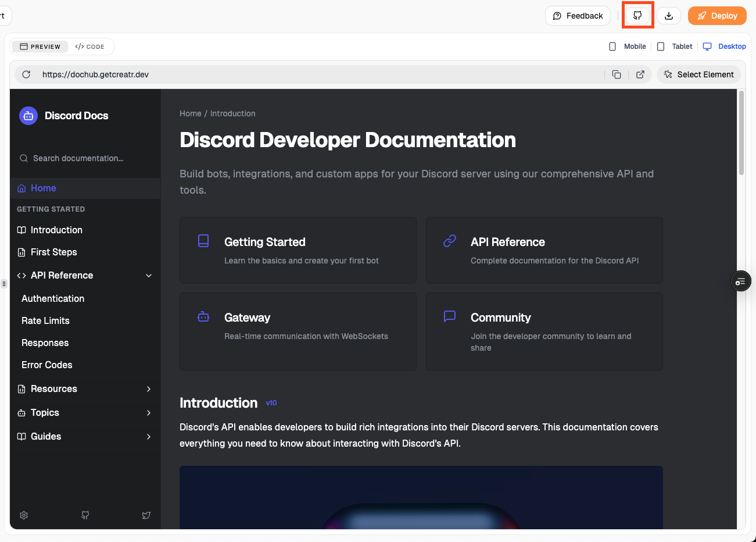This screenshot has width=756, height=542.
Task: Switch preview to Mobile view
Action: (x=628, y=46)
